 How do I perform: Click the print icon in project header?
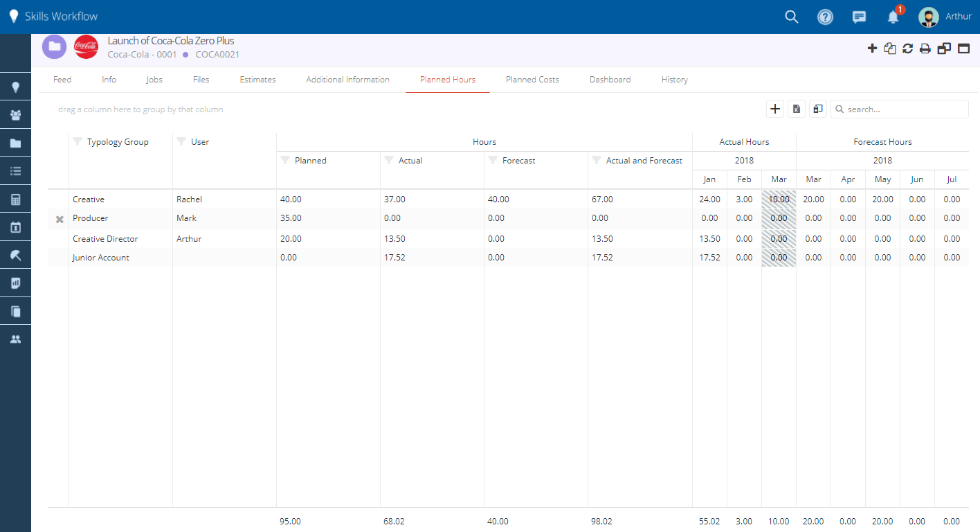click(925, 48)
